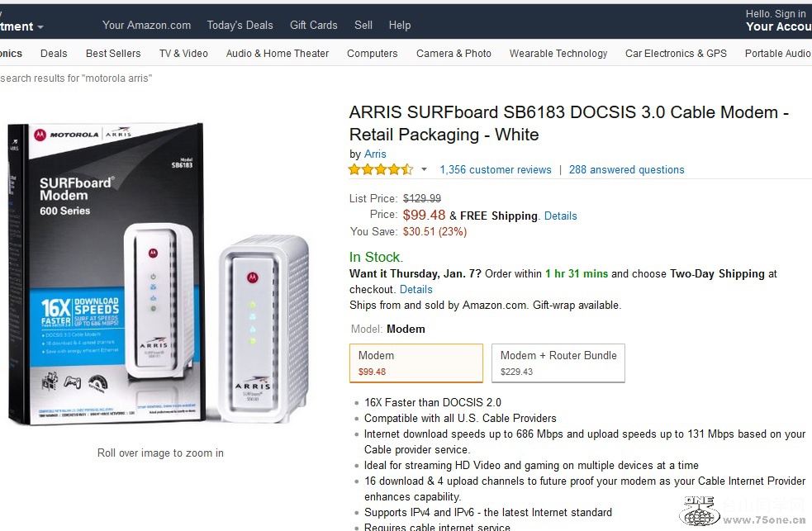Open the Camera & Photo category
812x531 pixels.
point(453,53)
